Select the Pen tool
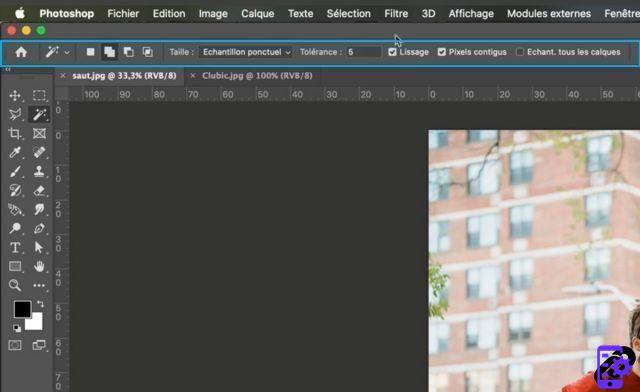This screenshot has width=640, height=392. coord(39,228)
